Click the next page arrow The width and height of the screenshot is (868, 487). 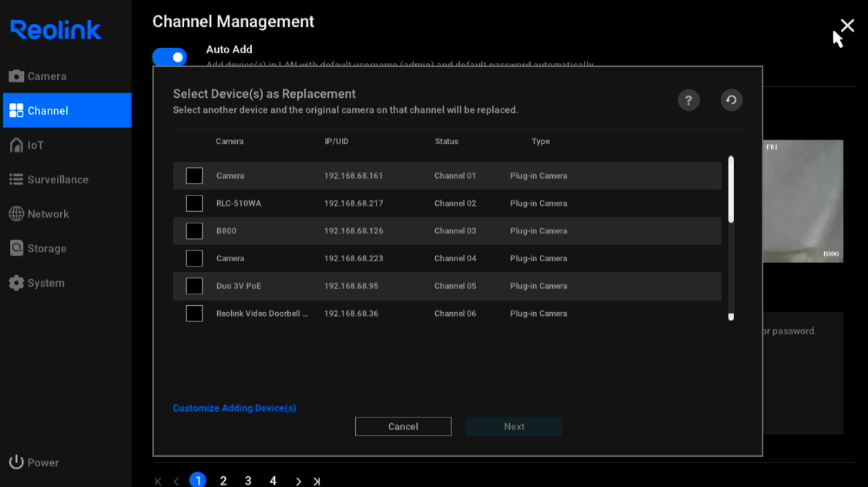click(298, 482)
